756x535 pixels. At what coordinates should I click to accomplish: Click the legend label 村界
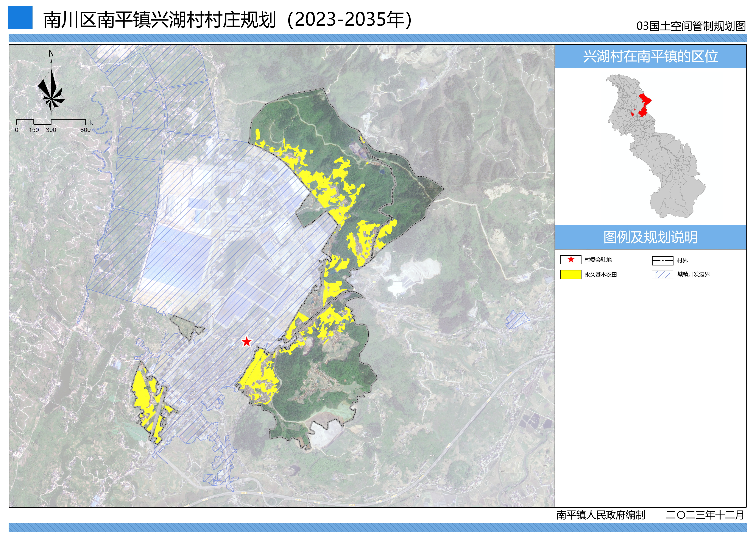coord(682,260)
